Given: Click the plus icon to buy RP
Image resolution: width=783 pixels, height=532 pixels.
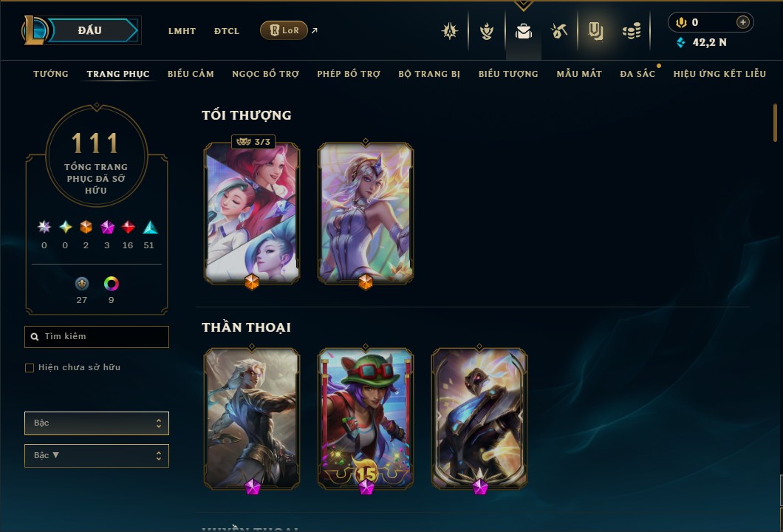Looking at the screenshot, I should click(x=743, y=22).
